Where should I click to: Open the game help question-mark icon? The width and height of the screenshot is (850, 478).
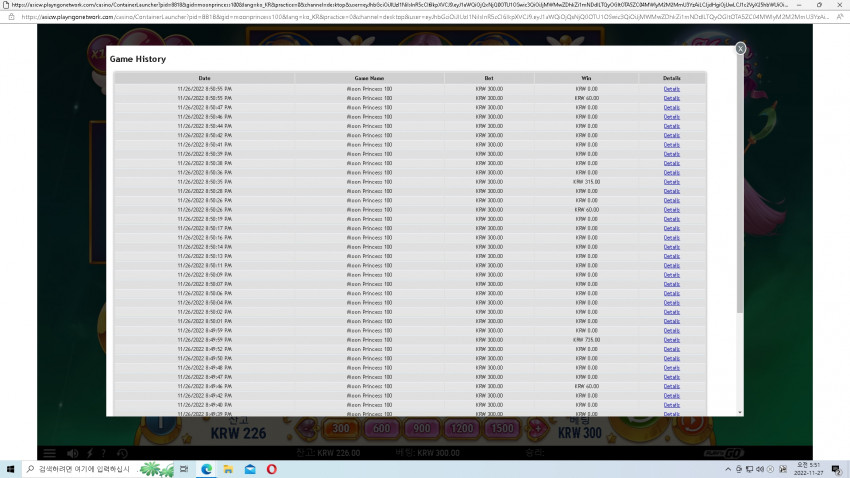tap(103, 453)
